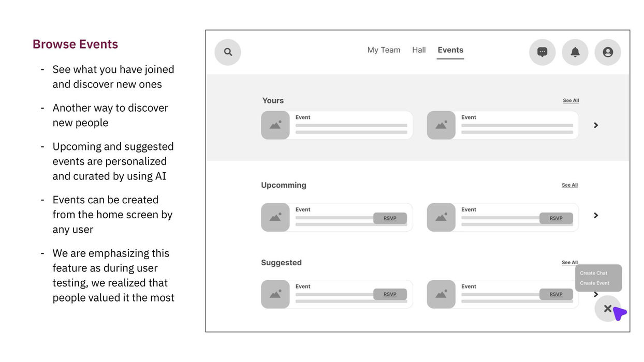
Task: Select the Events tab
Action: pos(450,50)
